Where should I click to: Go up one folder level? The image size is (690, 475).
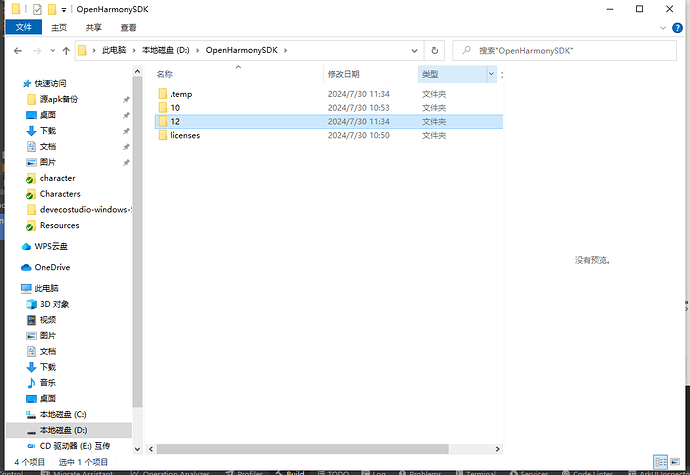66,51
